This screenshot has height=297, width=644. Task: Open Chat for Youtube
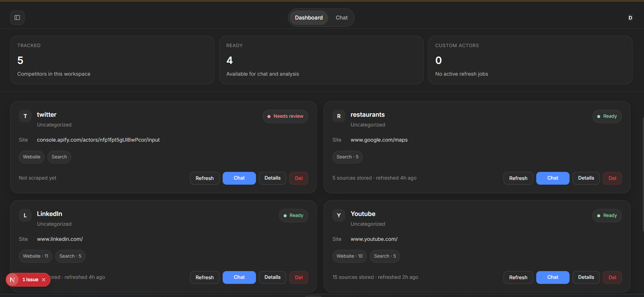point(553,277)
